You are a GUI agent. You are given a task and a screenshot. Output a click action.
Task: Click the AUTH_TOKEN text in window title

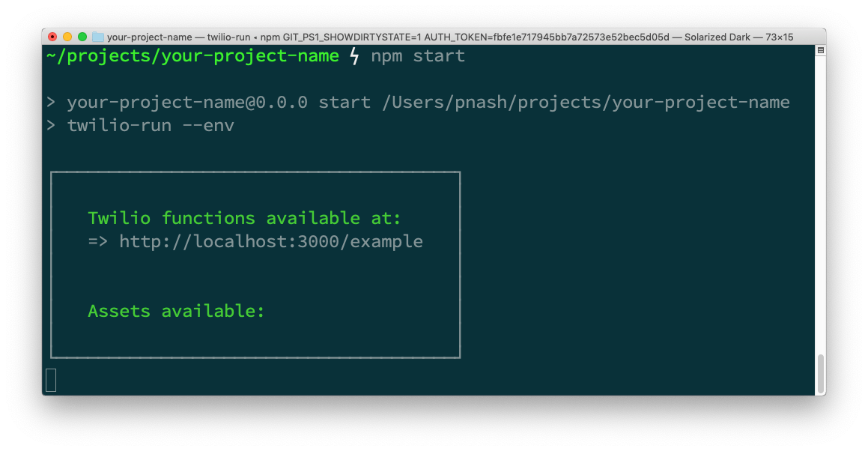point(547,37)
